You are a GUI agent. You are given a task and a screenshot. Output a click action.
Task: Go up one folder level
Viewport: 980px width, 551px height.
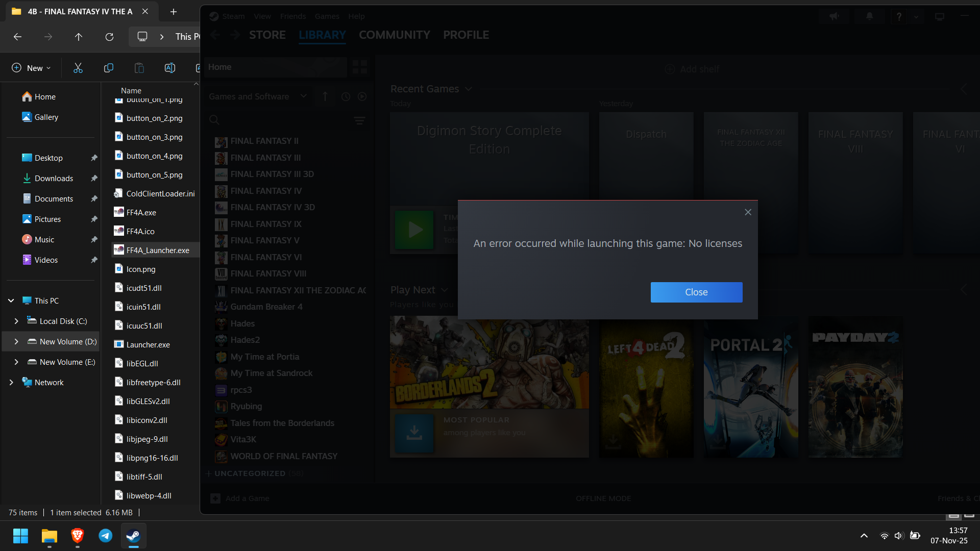click(79, 37)
